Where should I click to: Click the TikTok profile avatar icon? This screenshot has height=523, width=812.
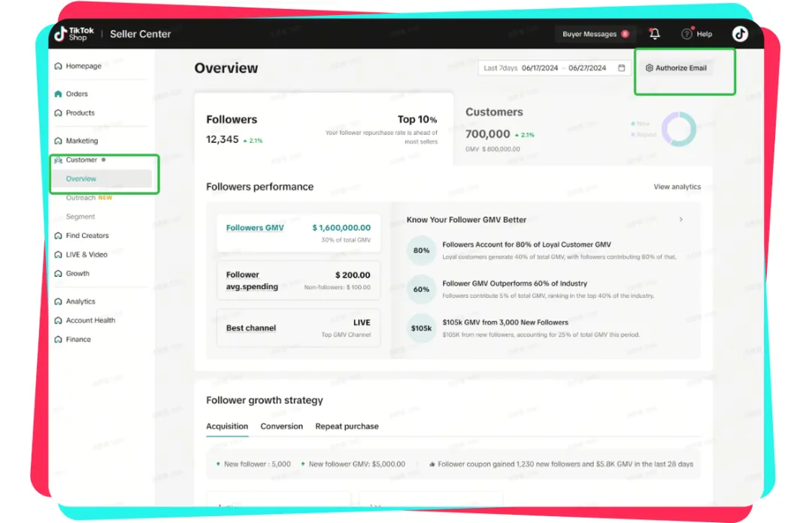click(740, 34)
